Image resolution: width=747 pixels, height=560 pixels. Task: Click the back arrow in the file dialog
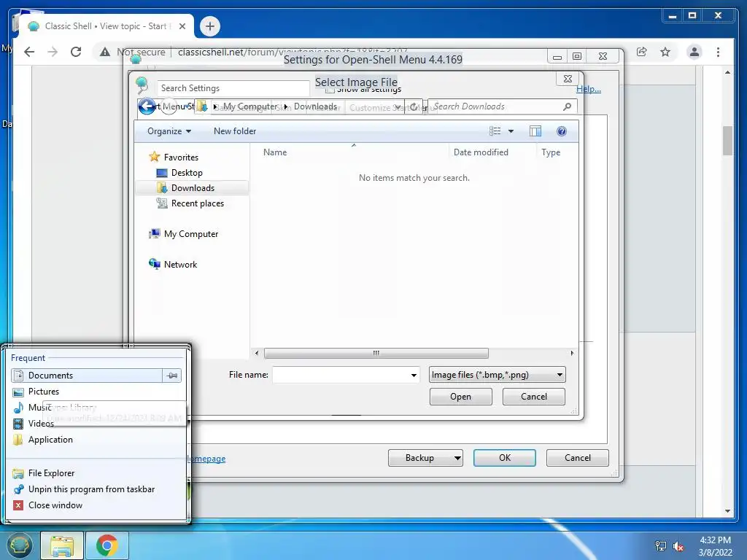(147, 106)
